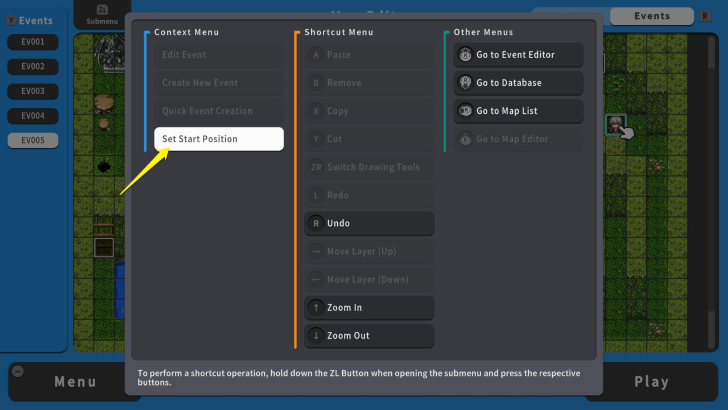
Task: Choose Edit Event in Context Menu
Action: tap(219, 55)
